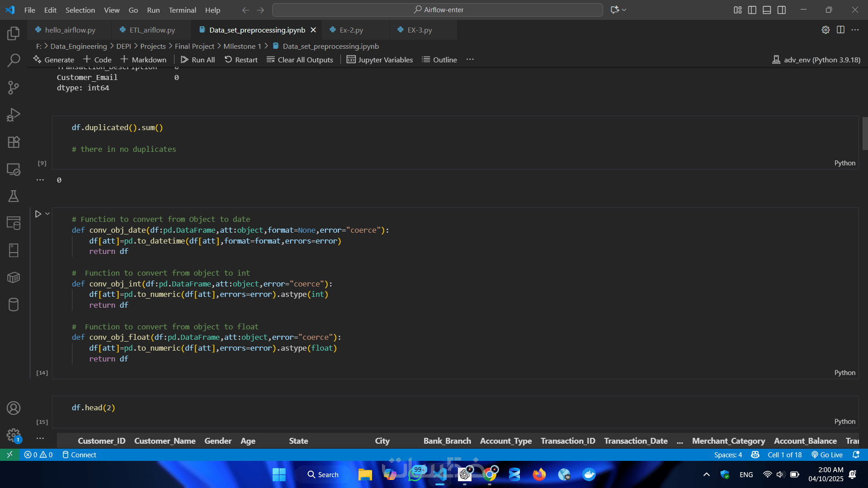Switch to the ETL_ariflow.py tab
The image size is (868, 488).
(x=152, y=30)
